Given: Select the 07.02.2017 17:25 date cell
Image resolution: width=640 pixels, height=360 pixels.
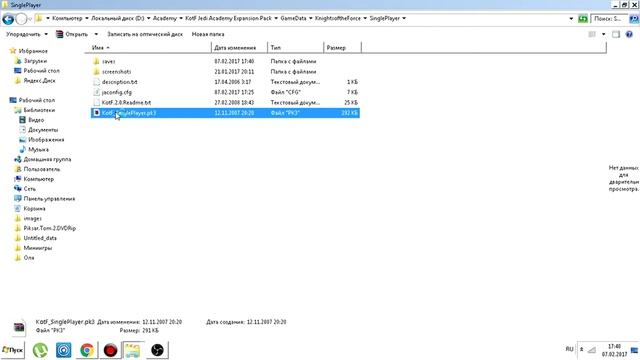Looking at the screenshot, I should (x=234, y=92).
